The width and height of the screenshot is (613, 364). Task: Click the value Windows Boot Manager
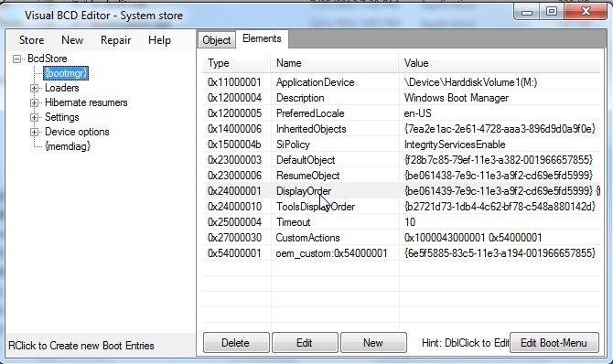click(x=457, y=98)
